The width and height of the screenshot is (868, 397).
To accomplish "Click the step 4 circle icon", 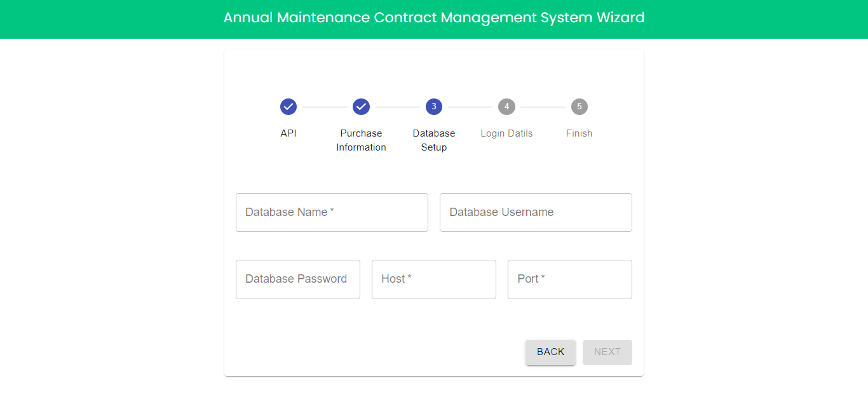I will coord(506,107).
